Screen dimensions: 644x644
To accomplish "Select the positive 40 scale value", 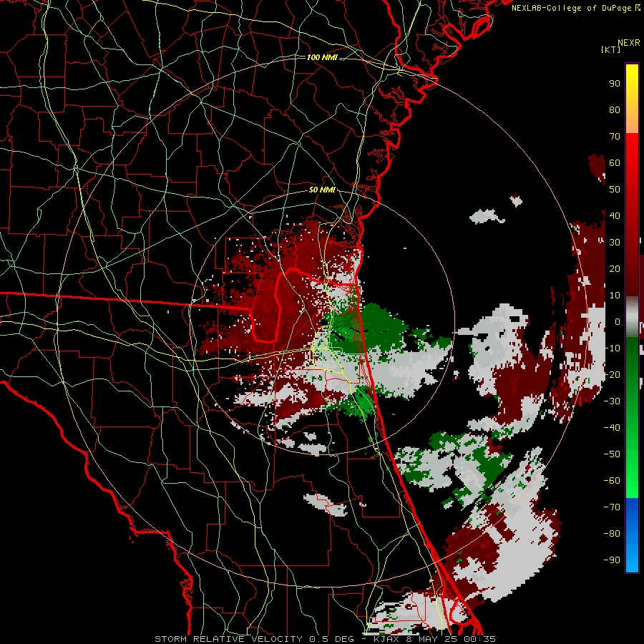I will point(615,215).
